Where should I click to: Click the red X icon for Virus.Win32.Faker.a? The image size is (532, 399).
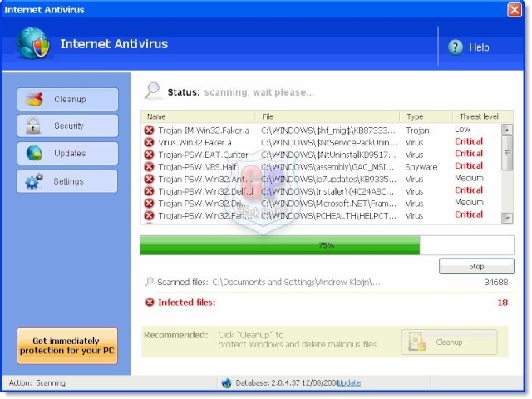[x=149, y=142]
